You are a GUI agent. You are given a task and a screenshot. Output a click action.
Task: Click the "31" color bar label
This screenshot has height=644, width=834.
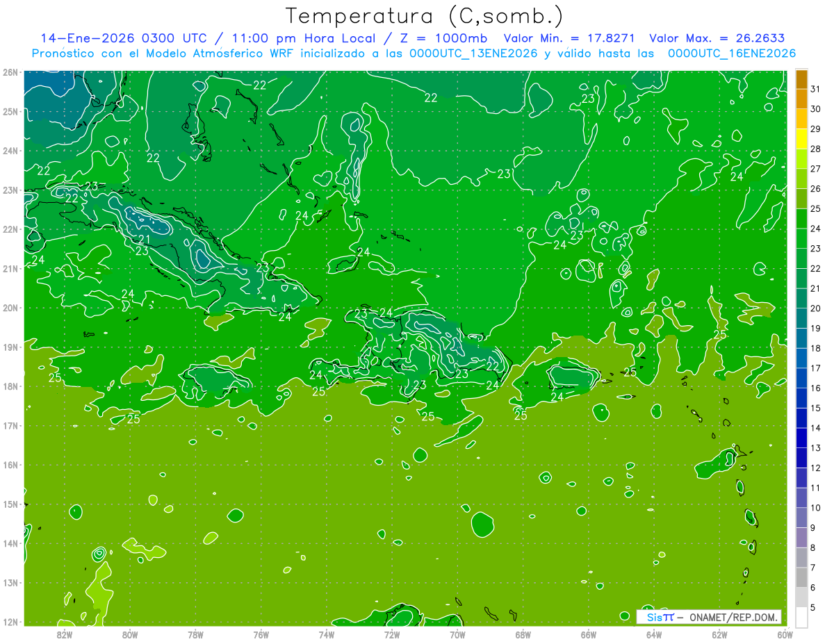(816, 89)
